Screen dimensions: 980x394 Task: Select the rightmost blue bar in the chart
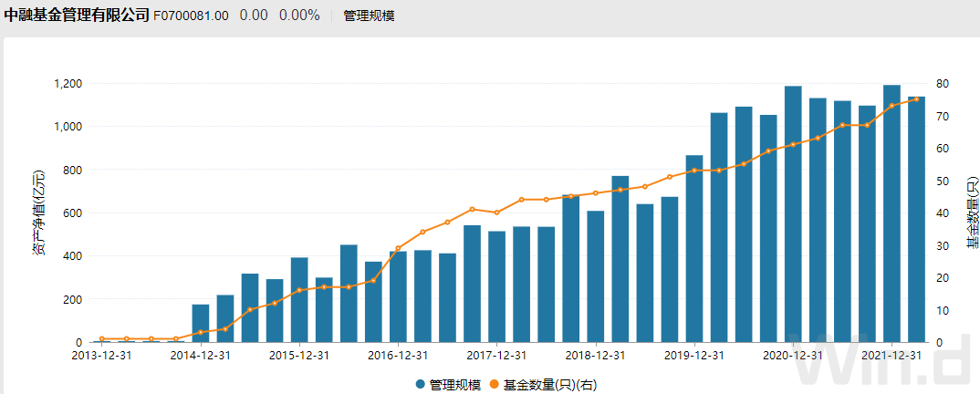[916, 219]
